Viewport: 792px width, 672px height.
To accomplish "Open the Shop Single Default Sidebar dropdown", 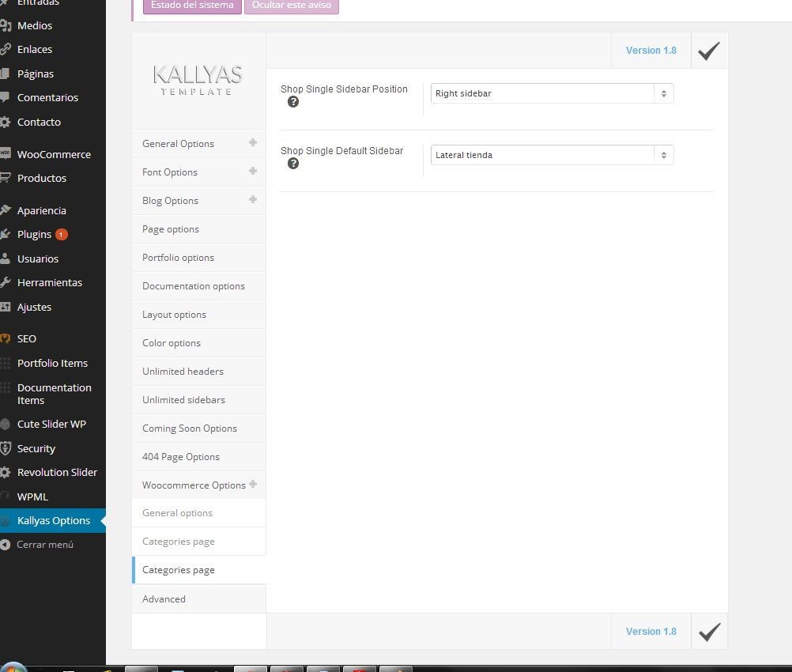I will 552,155.
